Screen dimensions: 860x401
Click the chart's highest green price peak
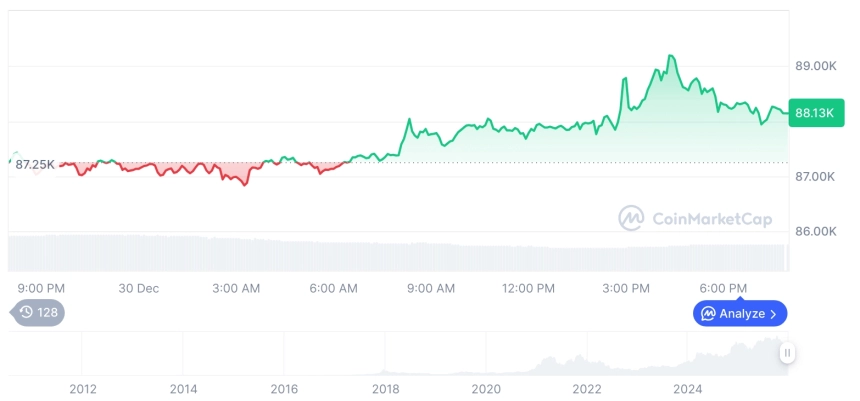coord(670,56)
